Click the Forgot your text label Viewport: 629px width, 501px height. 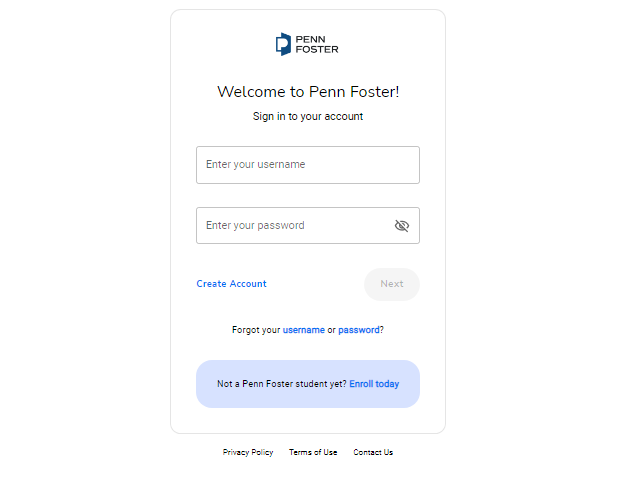[256, 330]
